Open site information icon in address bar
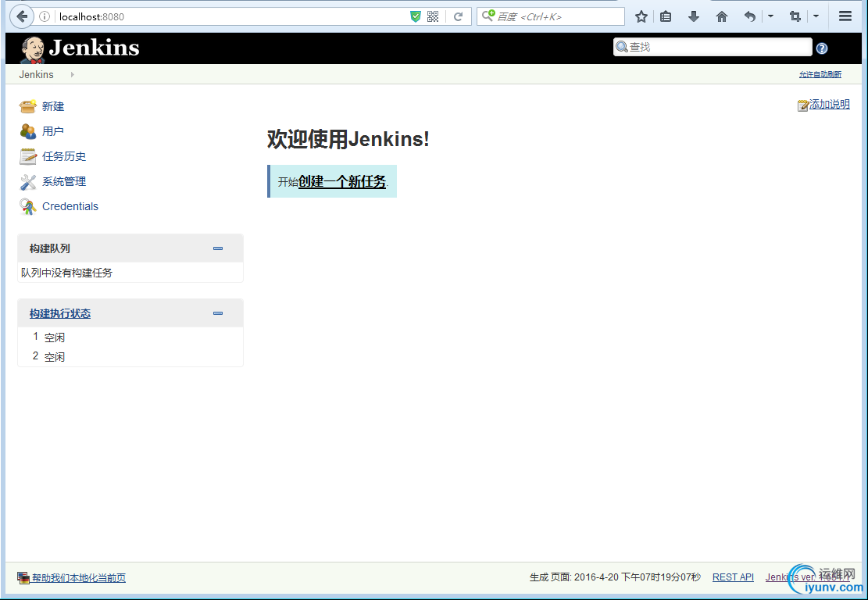The width and height of the screenshot is (868, 600). coord(45,16)
